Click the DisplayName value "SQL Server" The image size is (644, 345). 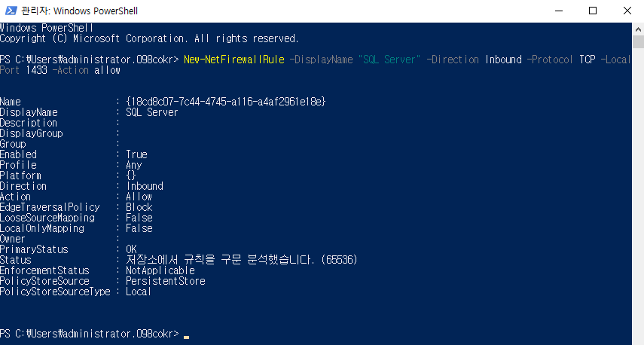pos(151,112)
